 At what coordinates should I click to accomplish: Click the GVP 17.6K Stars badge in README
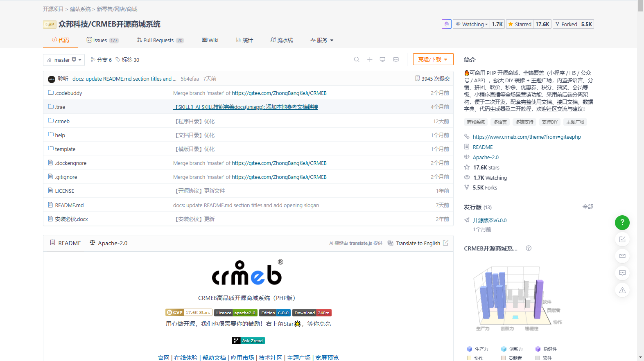(189, 313)
